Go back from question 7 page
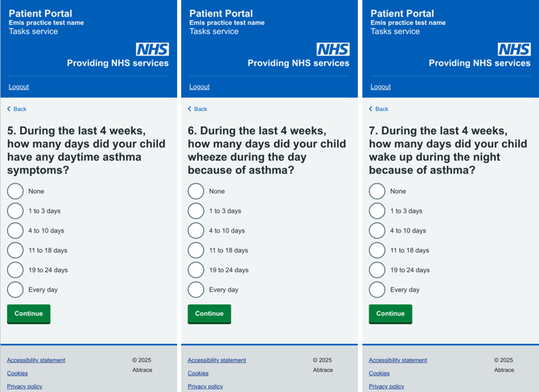The width and height of the screenshot is (539, 392). (x=378, y=109)
